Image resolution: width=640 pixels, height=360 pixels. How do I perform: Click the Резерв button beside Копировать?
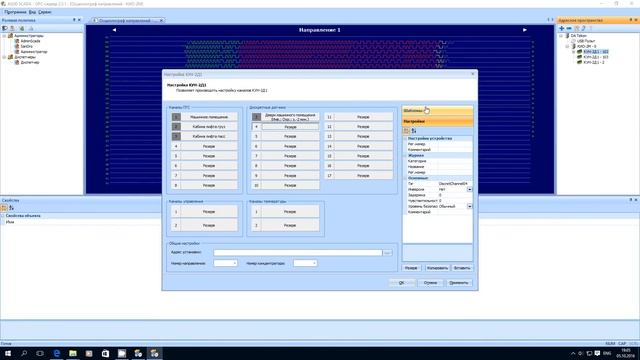tap(411, 268)
